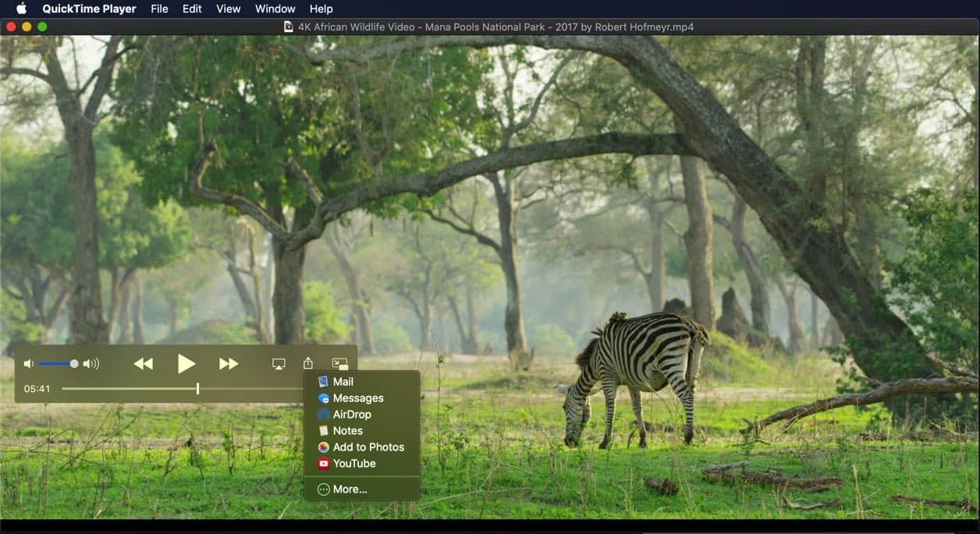The image size is (980, 534).
Task: Click the volume slider knob
Action: (x=74, y=364)
